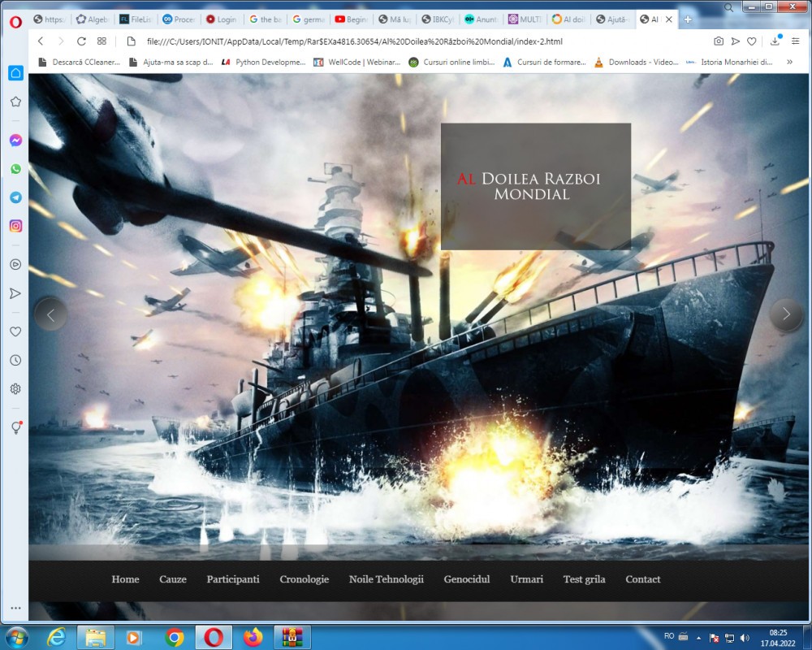Open the Genocidul navigation link
The image size is (812, 650).
pyautogui.click(x=467, y=579)
